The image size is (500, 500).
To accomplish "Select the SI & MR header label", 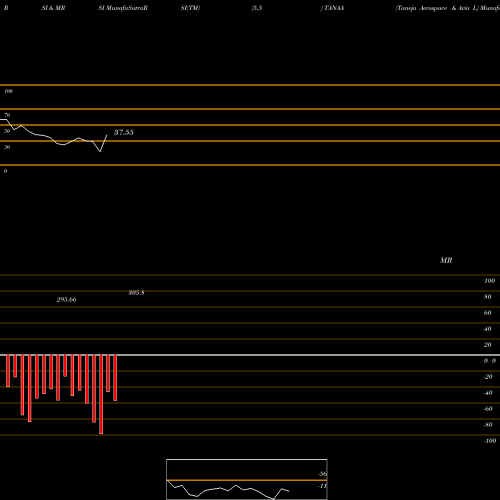I will point(53,8).
